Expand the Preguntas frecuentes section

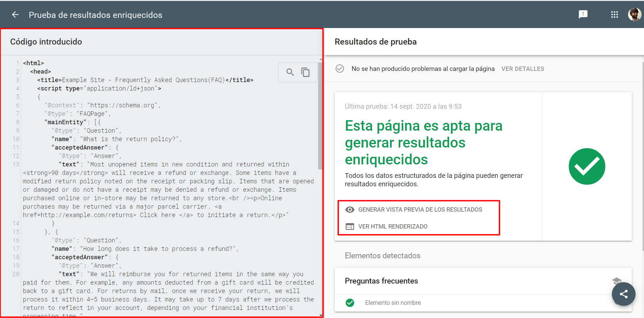point(381,281)
